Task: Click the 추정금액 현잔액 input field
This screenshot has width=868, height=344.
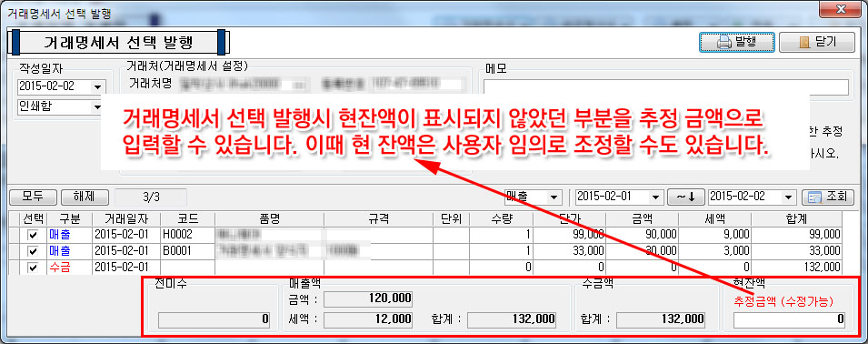Action: tap(790, 320)
